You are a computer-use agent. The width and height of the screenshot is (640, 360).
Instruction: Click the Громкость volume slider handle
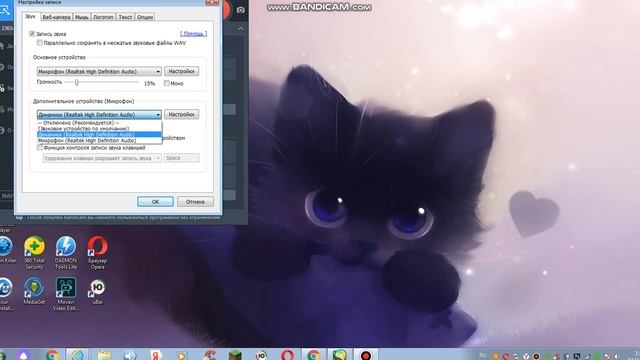pos(76,82)
